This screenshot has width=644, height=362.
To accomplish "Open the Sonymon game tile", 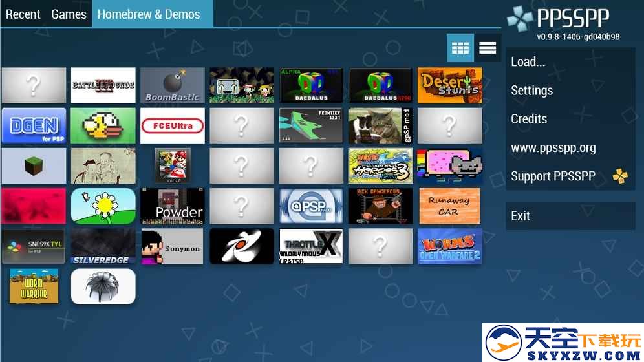I will [173, 246].
